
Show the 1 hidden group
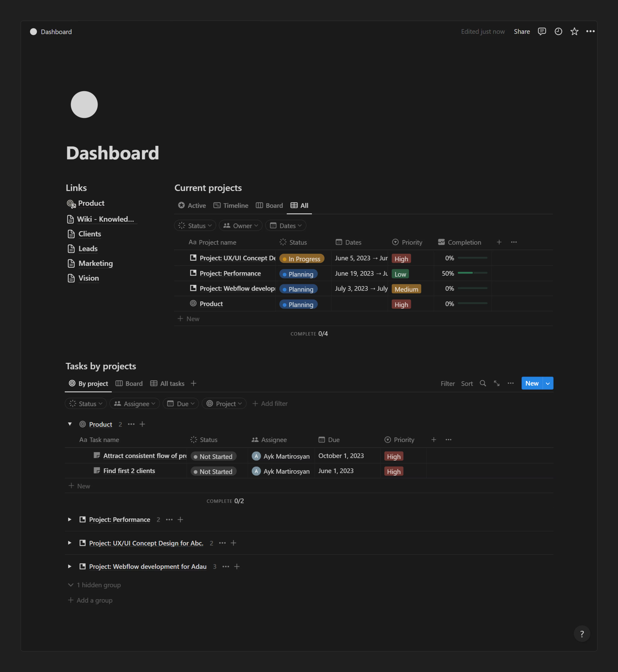98,585
